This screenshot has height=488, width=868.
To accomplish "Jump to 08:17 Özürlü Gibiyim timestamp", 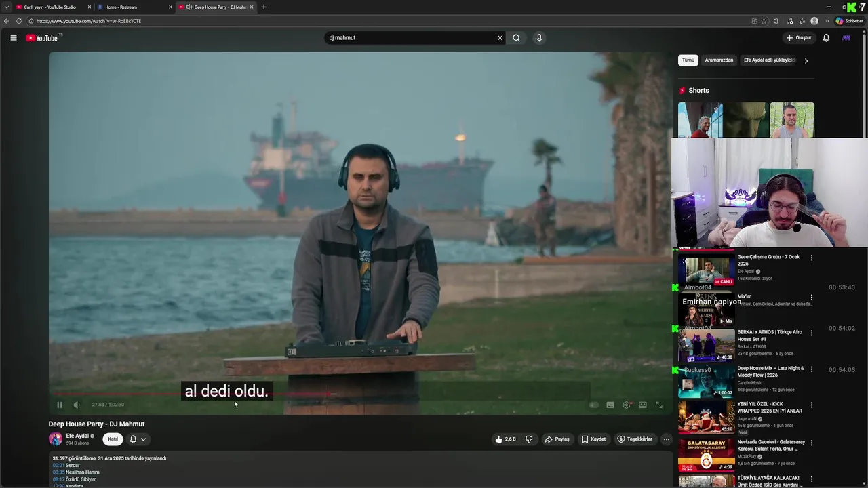I will coord(58,479).
